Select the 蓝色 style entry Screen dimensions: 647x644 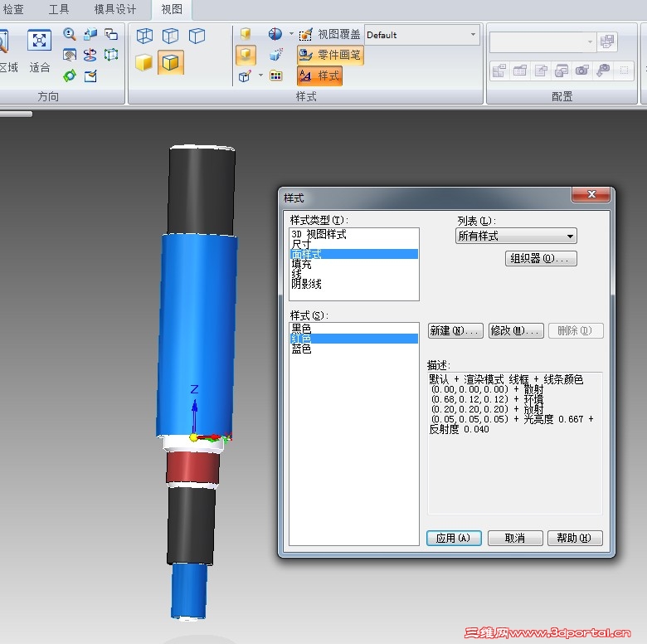click(x=353, y=349)
